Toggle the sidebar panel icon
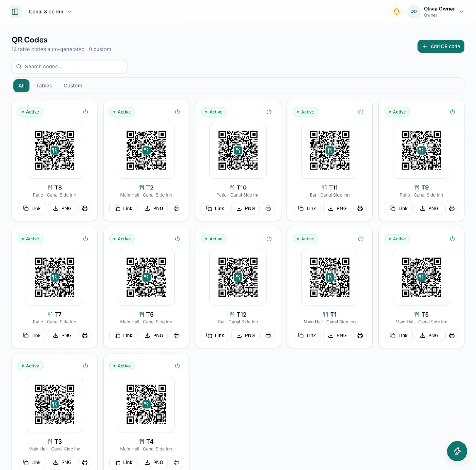 (x=15, y=12)
